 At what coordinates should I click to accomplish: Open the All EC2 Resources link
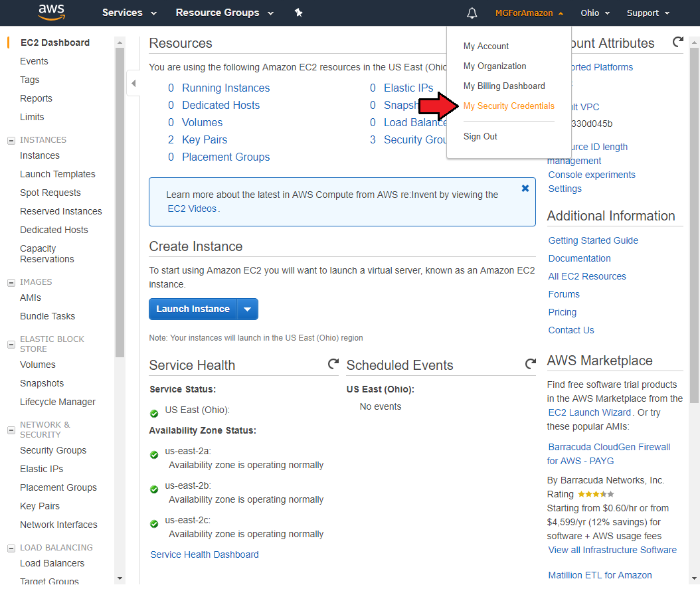pos(587,276)
